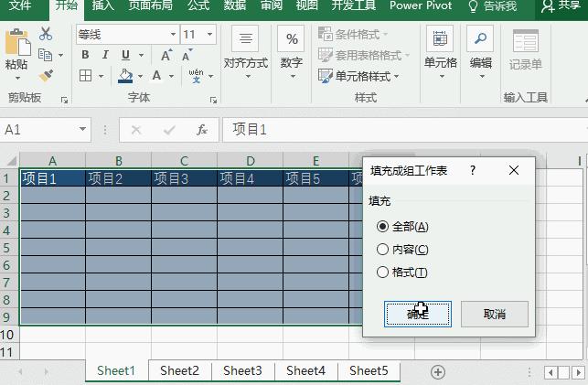Click the dialog help question mark
The width and height of the screenshot is (588, 385).
[473, 171]
